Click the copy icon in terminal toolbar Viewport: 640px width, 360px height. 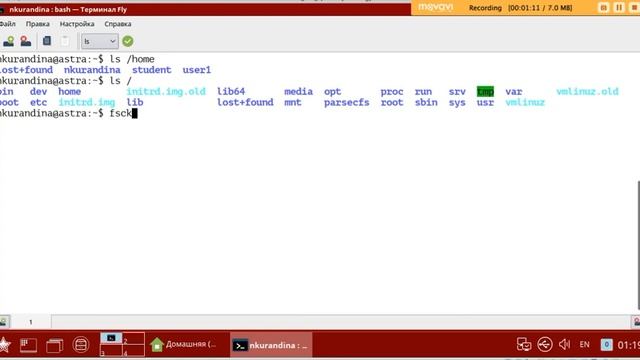47,41
